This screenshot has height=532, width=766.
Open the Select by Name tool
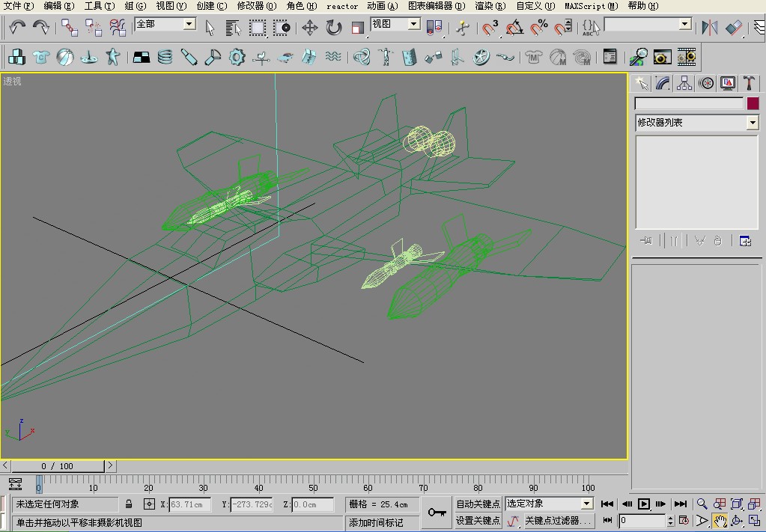(x=234, y=28)
